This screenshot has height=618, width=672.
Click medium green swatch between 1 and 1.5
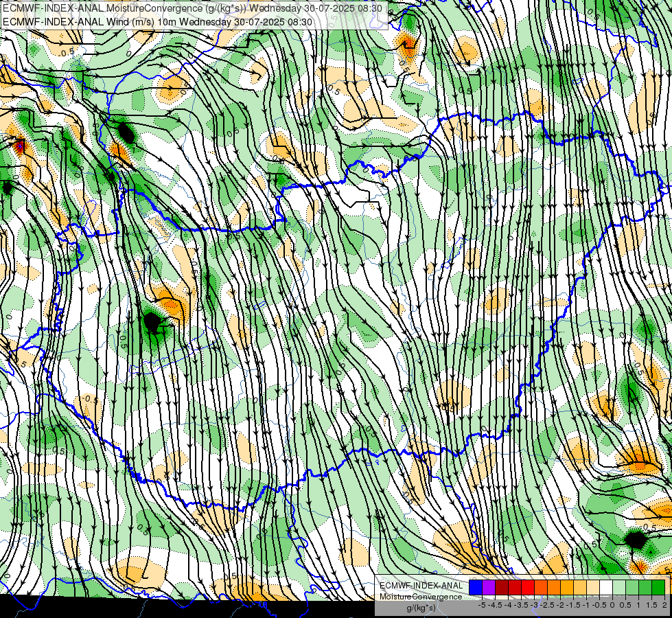(645, 588)
